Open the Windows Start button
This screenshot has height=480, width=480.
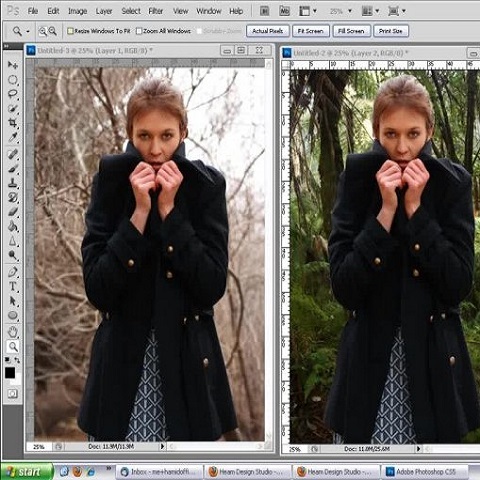[x=27, y=472]
